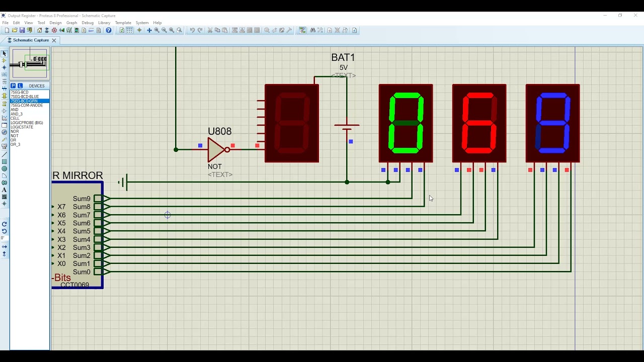This screenshot has width=644, height=362.
Task: Toggle the Wire Autorouter
Action: 302,30
